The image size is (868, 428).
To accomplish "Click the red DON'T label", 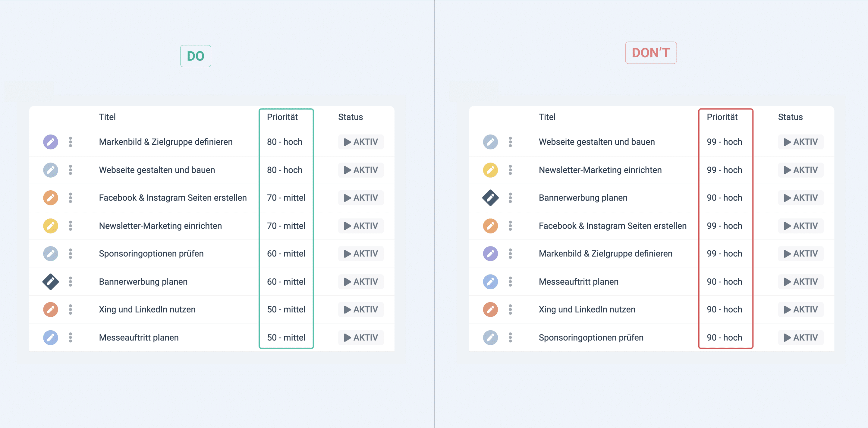I will [651, 52].
